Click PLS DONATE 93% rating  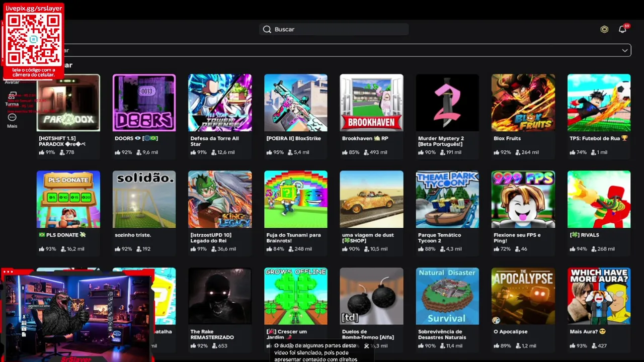(x=48, y=249)
